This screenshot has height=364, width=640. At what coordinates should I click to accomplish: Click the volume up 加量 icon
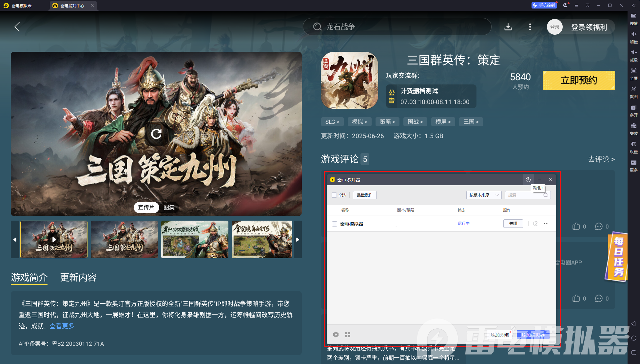[x=633, y=34]
